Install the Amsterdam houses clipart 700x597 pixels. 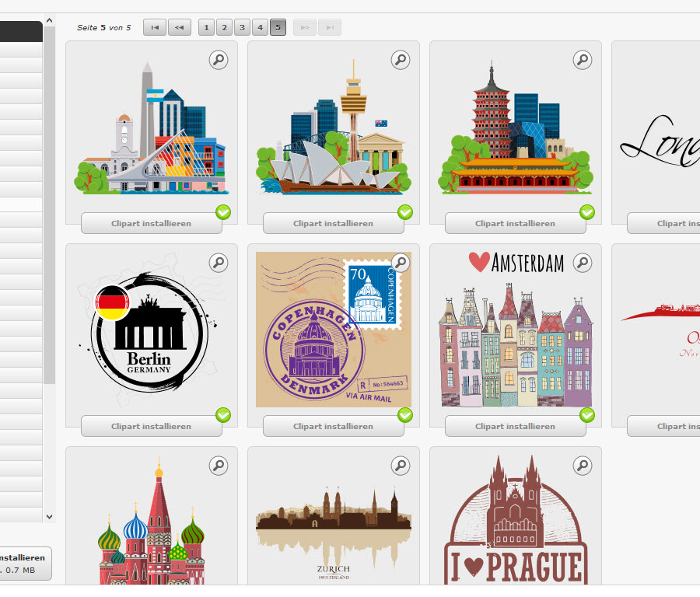coord(515,426)
